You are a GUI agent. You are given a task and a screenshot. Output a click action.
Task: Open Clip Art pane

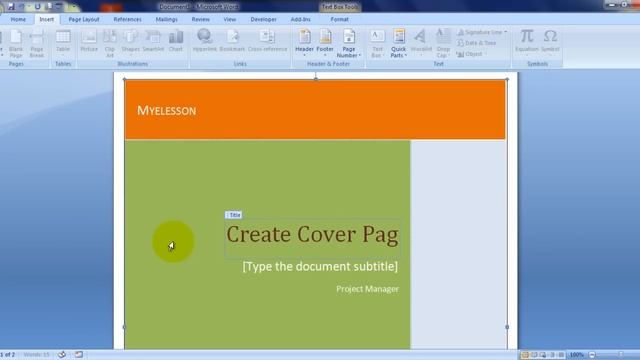click(110, 44)
